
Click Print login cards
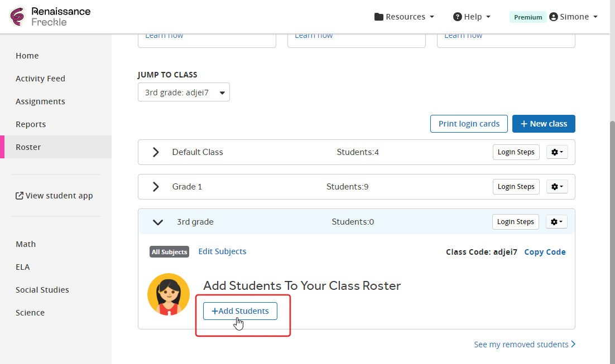tap(469, 124)
